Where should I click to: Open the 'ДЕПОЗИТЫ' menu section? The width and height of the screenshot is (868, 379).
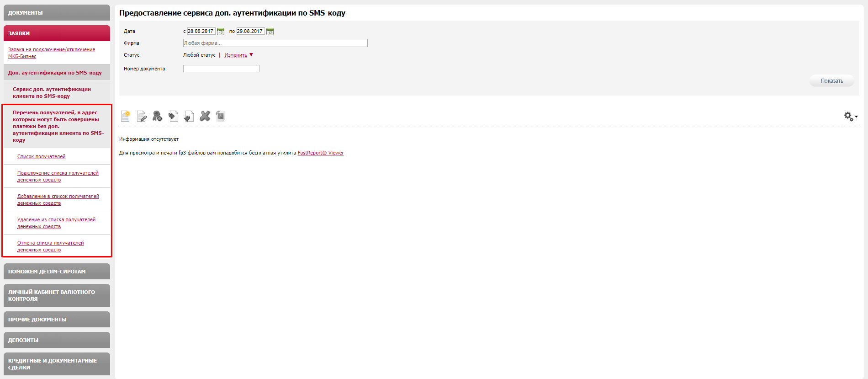(x=57, y=340)
